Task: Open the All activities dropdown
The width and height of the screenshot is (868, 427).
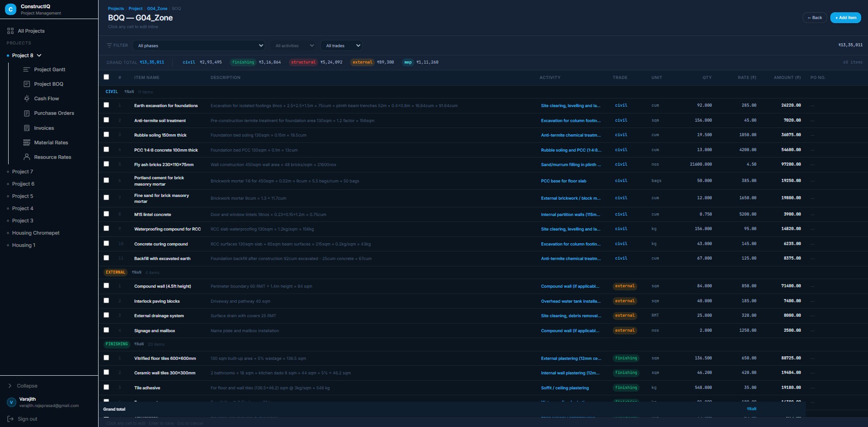Action: coord(294,45)
